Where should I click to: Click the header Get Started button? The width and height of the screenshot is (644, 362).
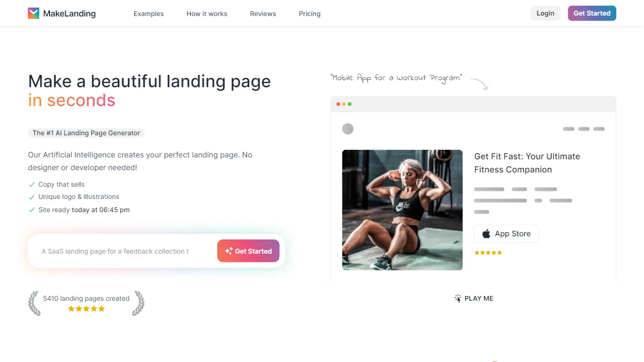click(x=592, y=13)
